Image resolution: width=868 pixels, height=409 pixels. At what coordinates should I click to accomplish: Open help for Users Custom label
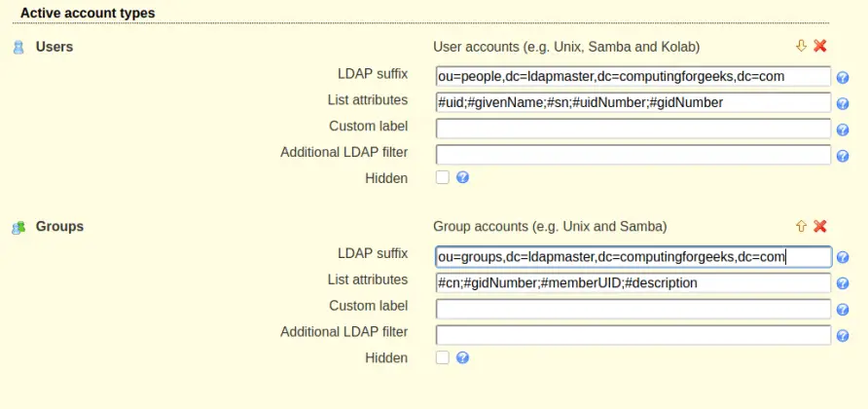[843, 130]
